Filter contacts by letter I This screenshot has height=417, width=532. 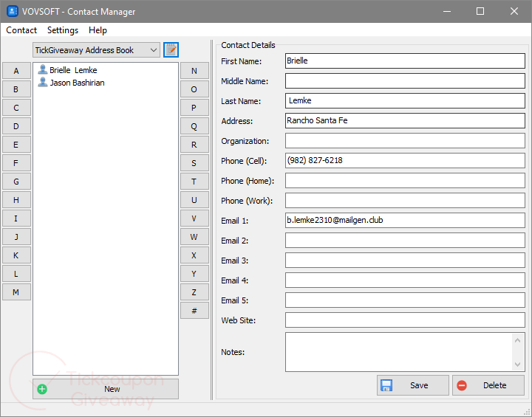(16, 218)
